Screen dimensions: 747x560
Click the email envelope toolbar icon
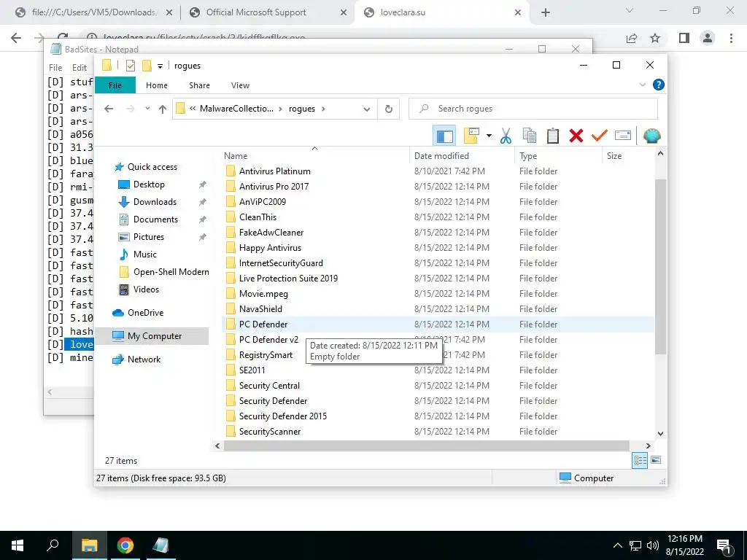click(x=623, y=136)
